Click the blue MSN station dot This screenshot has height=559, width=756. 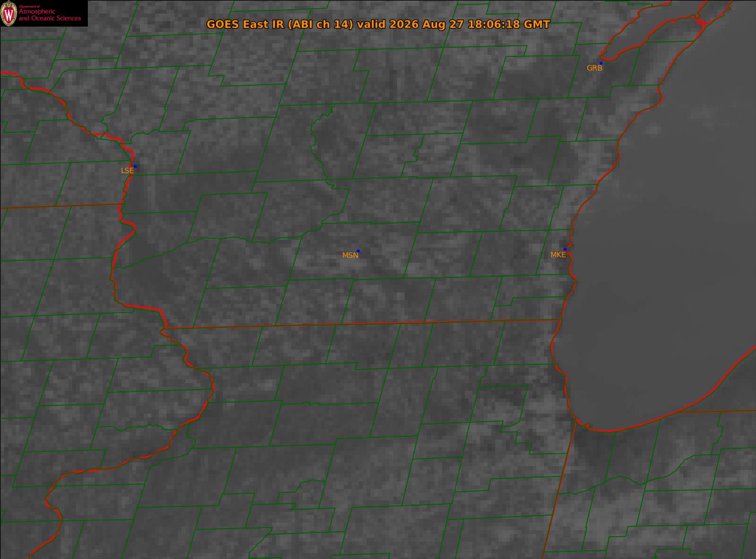tap(358, 251)
